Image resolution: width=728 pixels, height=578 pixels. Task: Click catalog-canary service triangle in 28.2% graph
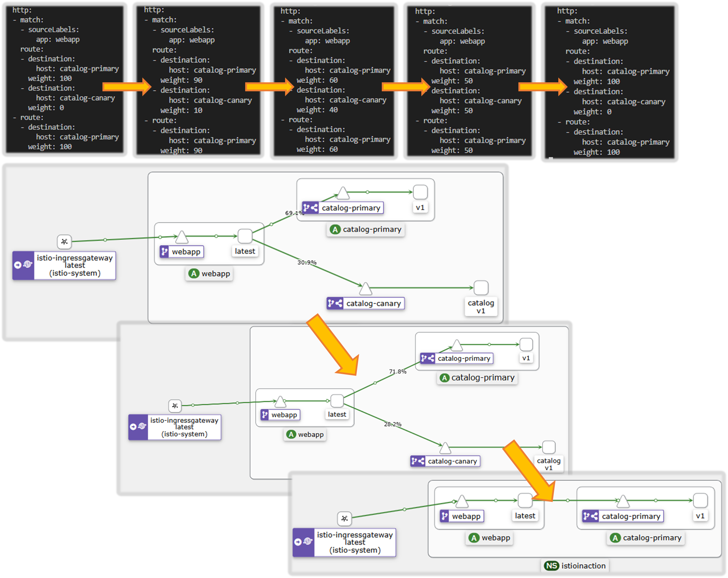445,448
